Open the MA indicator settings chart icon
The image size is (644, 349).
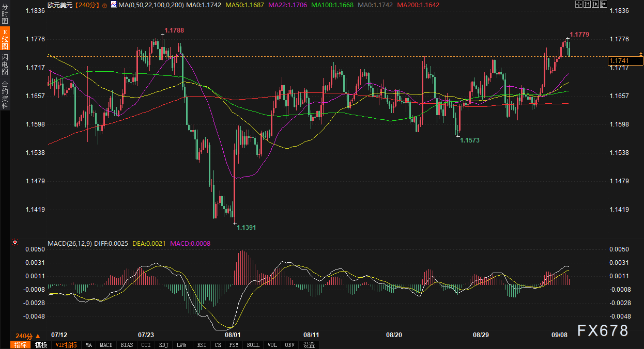(113, 5)
